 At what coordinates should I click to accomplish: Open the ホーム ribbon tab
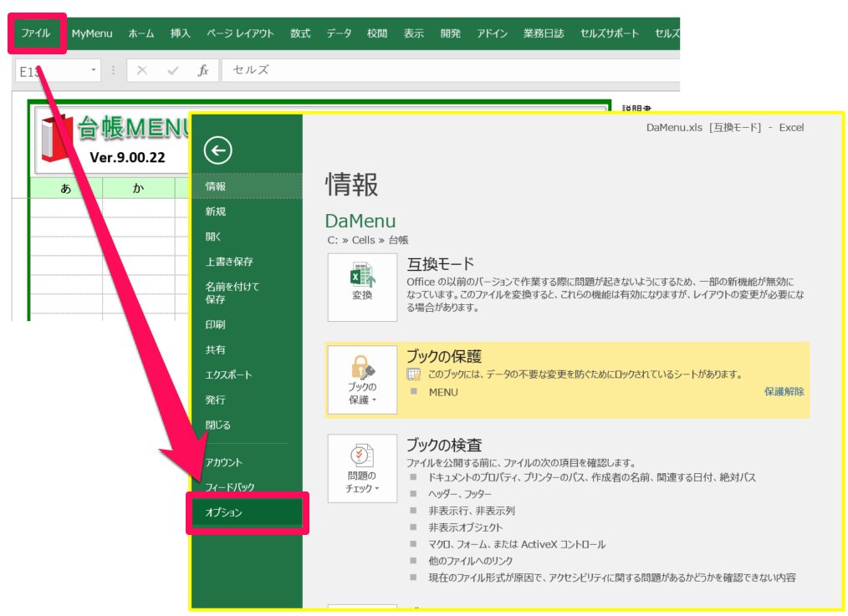141,33
